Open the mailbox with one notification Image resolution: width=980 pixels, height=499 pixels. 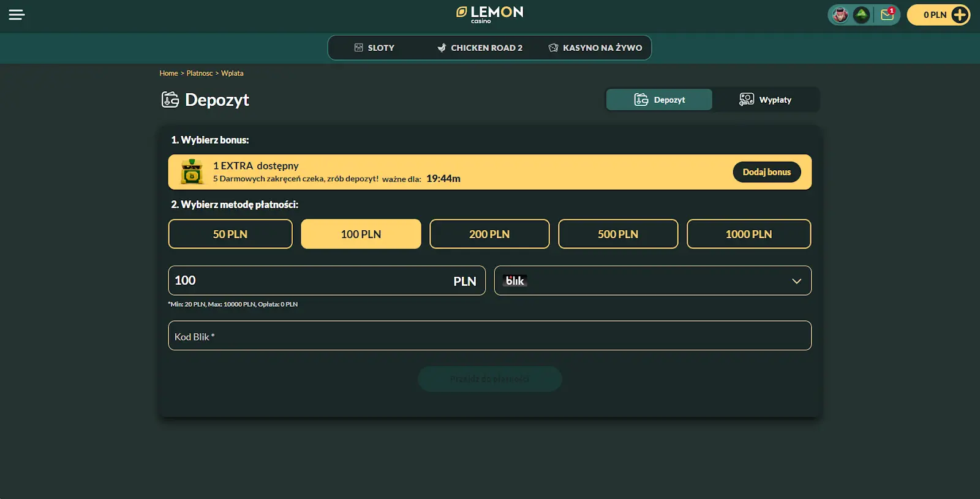pyautogui.click(x=888, y=14)
